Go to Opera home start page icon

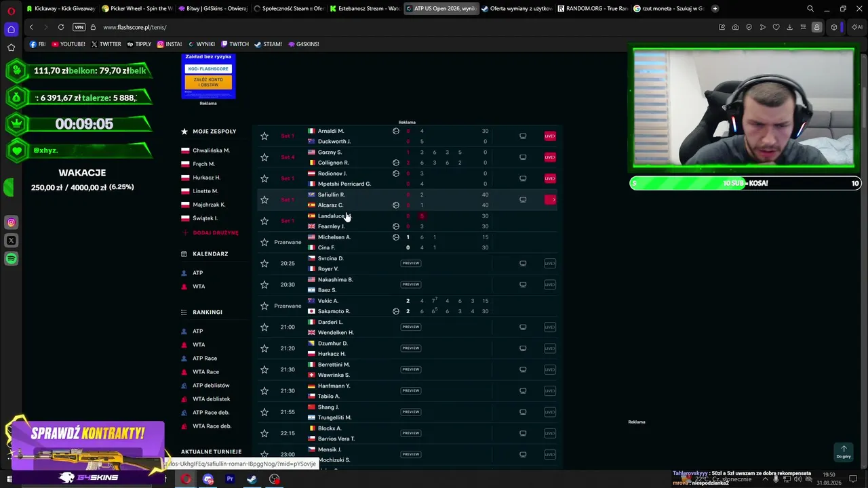pos(11,29)
